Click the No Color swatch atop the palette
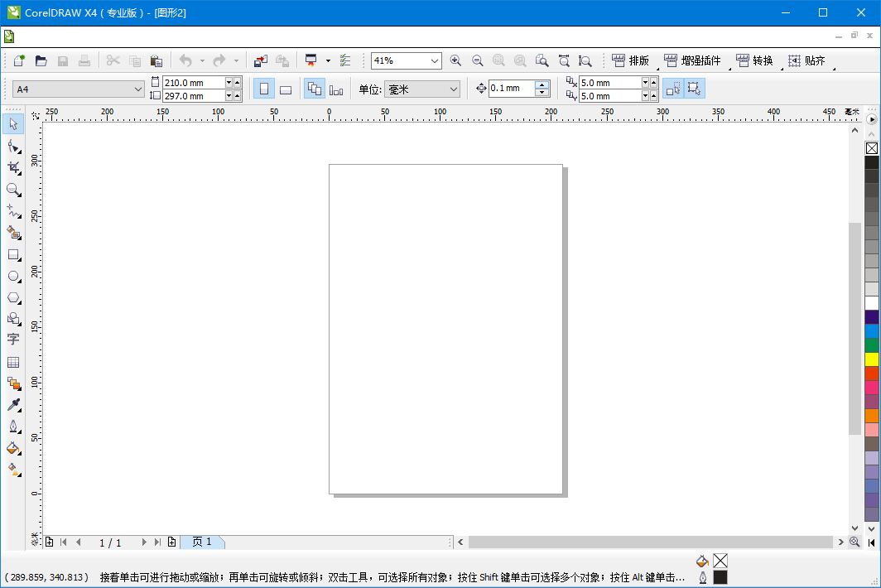Viewport: 881px width, 588px height. pyautogui.click(x=871, y=148)
